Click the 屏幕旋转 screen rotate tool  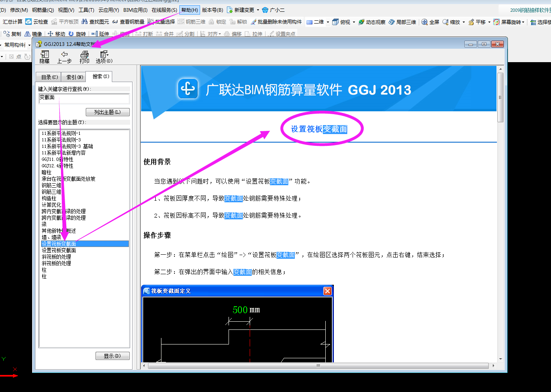(x=507, y=22)
